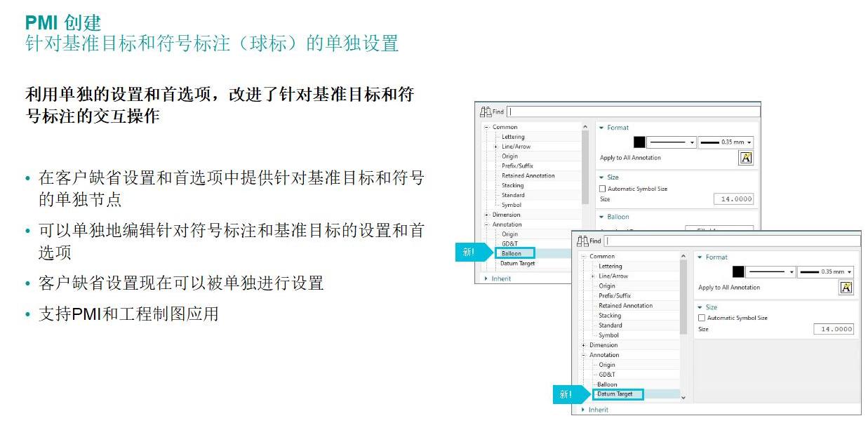Collapse the Annotation node in front dialog
The height and width of the screenshot is (430, 868).
click(x=584, y=355)
